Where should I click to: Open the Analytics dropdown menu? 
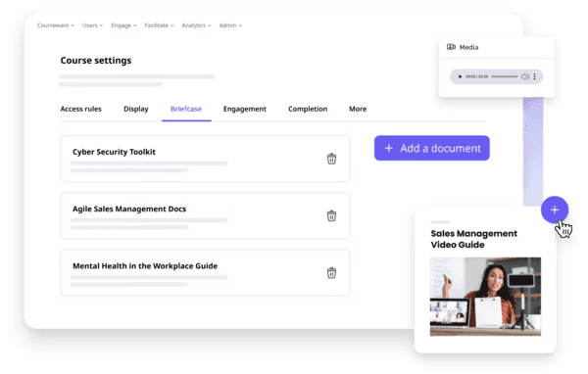point(196,25)
